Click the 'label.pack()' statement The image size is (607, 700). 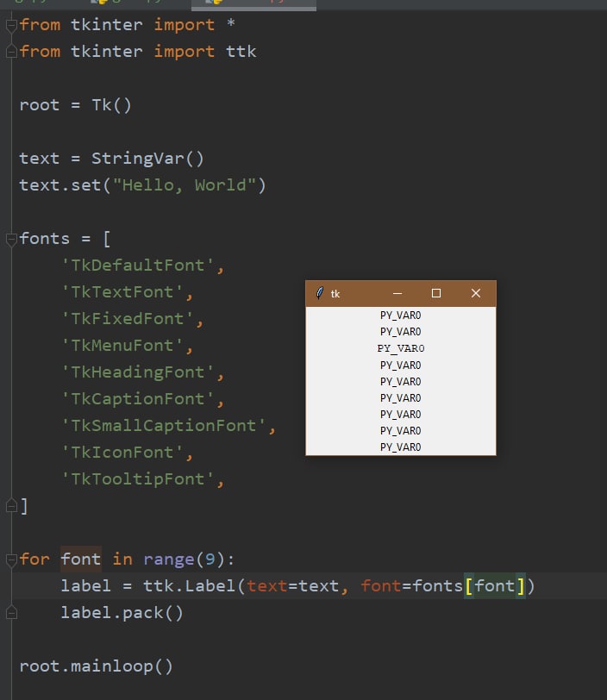pos(122,612)
